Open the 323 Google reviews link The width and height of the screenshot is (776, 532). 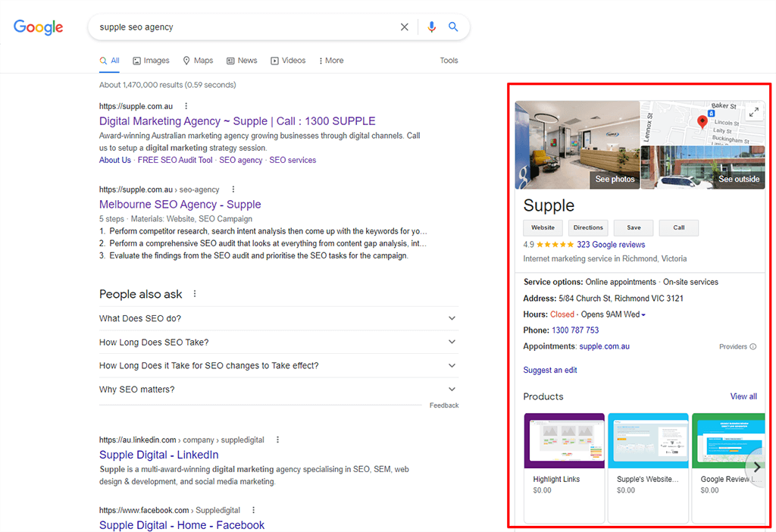click(x=611, y=245)
